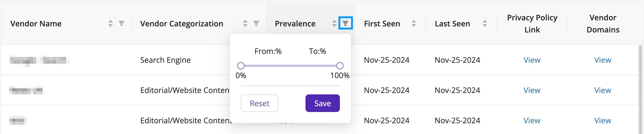
Task: Click the 100% slider handle
Action: point(340,66)
